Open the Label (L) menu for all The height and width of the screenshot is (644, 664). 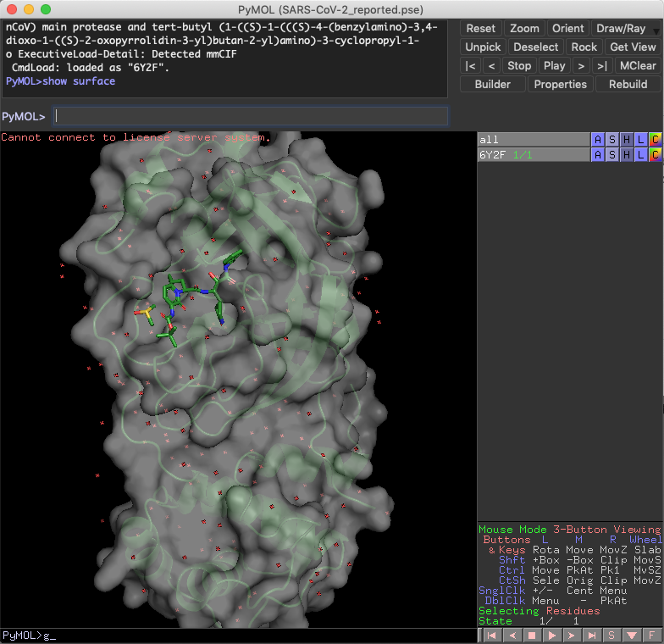click(640, 139)
